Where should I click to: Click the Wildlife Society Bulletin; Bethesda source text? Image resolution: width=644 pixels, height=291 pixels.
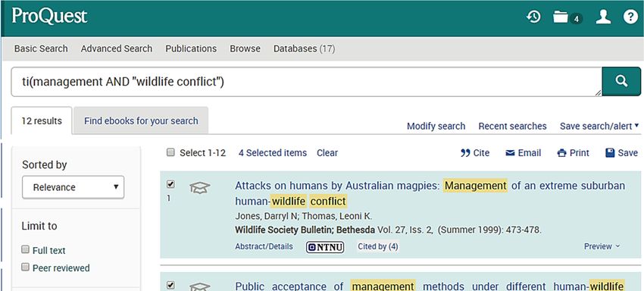click(305, 230)
